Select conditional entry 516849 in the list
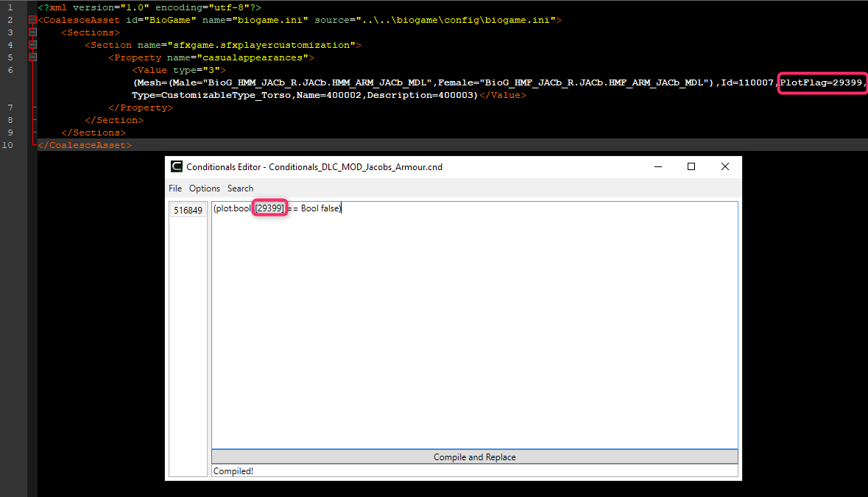The height and width of the screenshot is (497, 868). (x=188, y=211)
